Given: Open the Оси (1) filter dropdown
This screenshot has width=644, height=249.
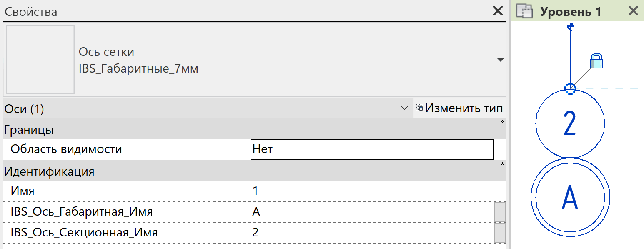Looking at the screenshot, I should 207,109.
